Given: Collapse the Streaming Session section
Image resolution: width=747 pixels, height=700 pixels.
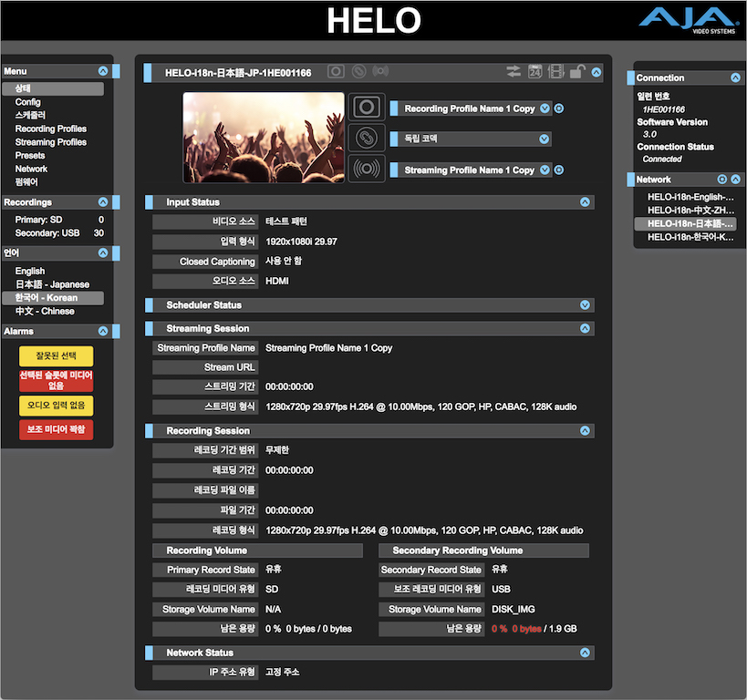Looking at the screenshot, I should (x=585, y=328).
